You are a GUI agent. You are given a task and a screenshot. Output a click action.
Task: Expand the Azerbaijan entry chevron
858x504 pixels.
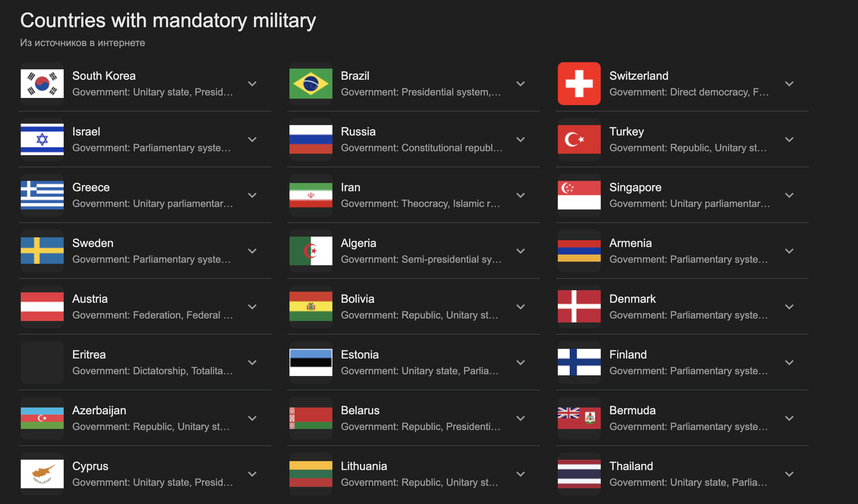[252, 419]
